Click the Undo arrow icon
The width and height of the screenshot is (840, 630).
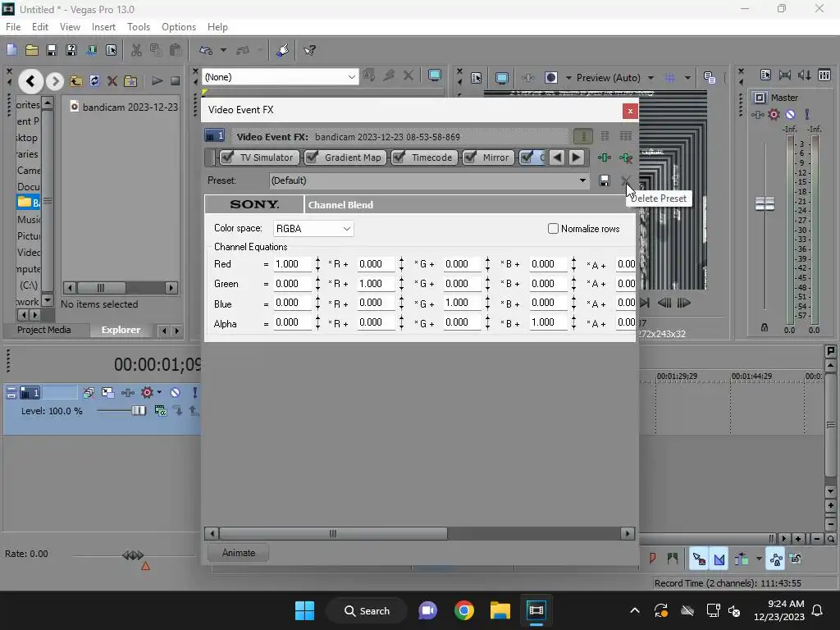coord(206,50)
